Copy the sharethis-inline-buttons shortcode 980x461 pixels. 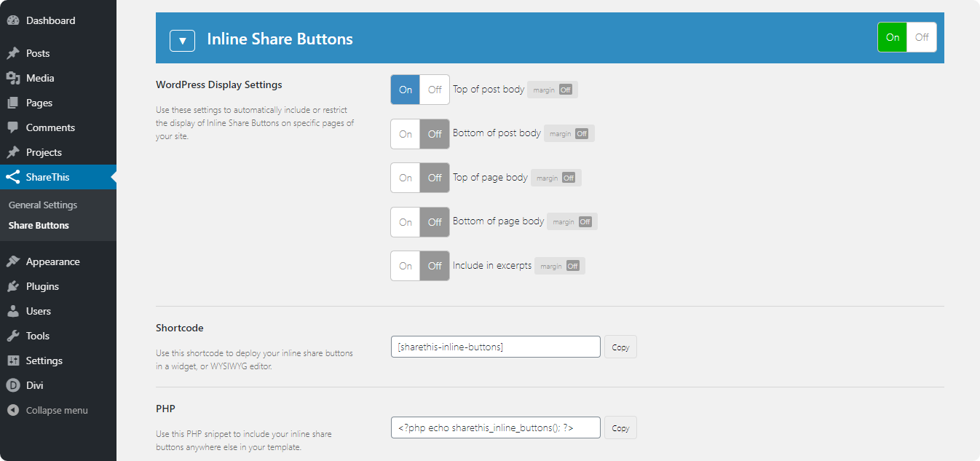pyautogui.click(x=620, y=347)
